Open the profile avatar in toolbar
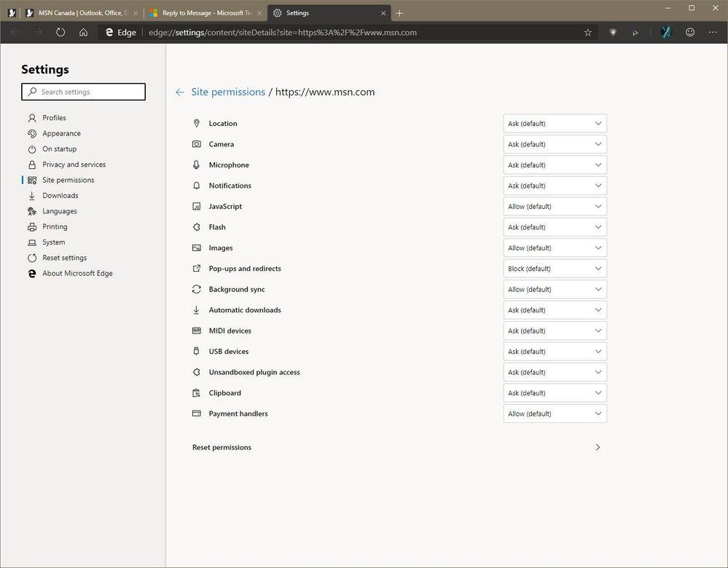Viewport: 728px width, 568px height. click(666, 33)
